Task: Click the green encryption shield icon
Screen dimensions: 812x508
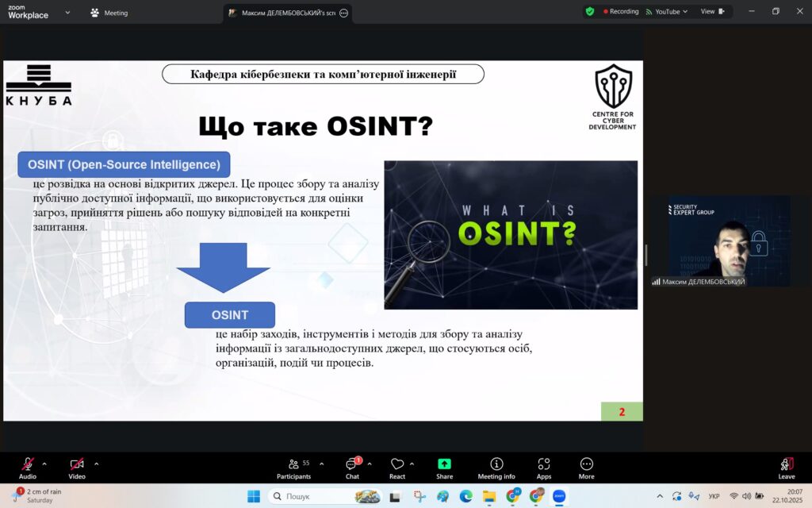Action: point(589,12)
